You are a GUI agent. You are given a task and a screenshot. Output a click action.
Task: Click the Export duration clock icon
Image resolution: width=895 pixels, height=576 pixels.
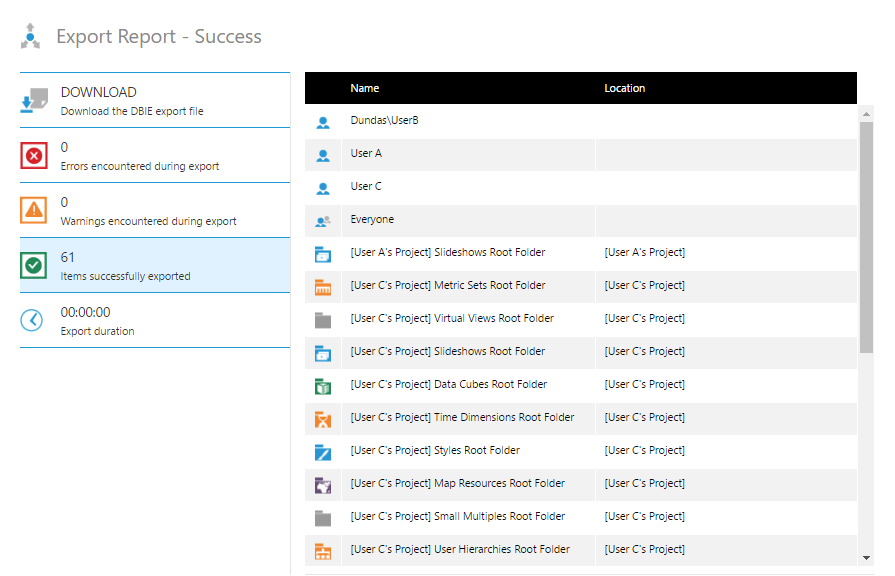33,320
